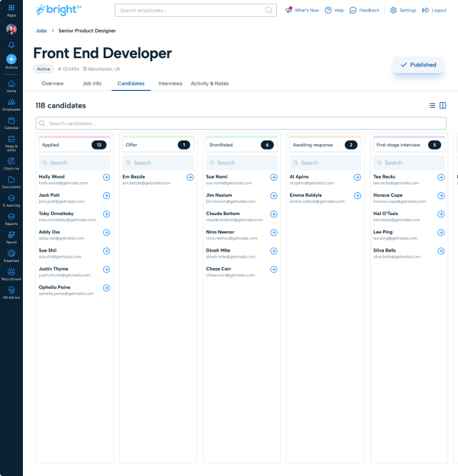The image size is (458, 476).
Task: Switch to the Overview tab
Action: [53, 83]
